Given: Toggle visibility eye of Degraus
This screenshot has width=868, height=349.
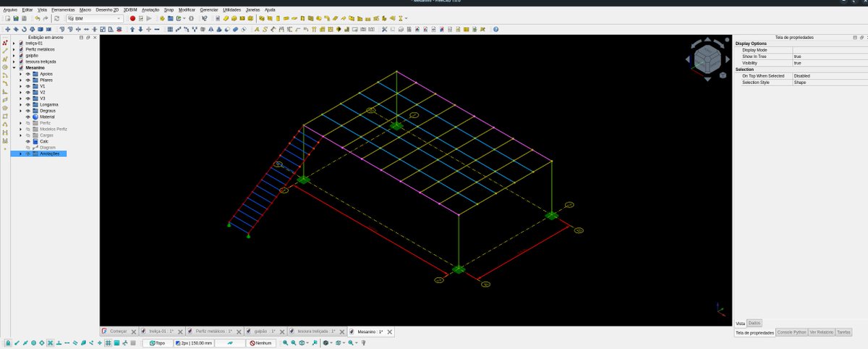Looking at the screenshot, I should (28, 111).
